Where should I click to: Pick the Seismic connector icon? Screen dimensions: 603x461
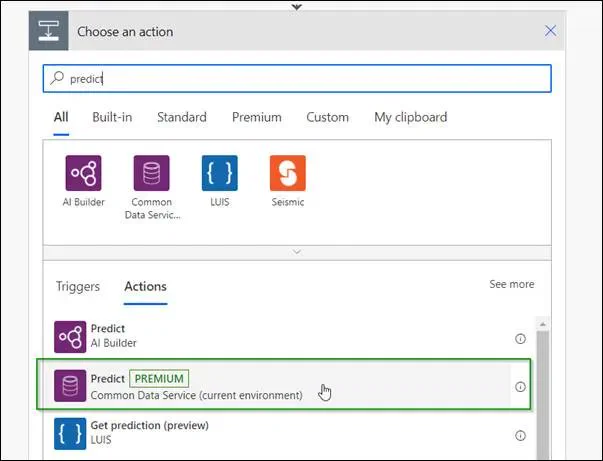(288, 173)
